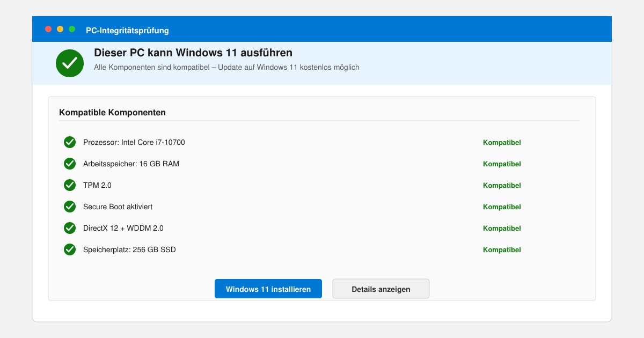Select the DirectX 12 + WDDM 2.0 label
This screenshot has height=338, width=644.
click(x=123, y=228)
